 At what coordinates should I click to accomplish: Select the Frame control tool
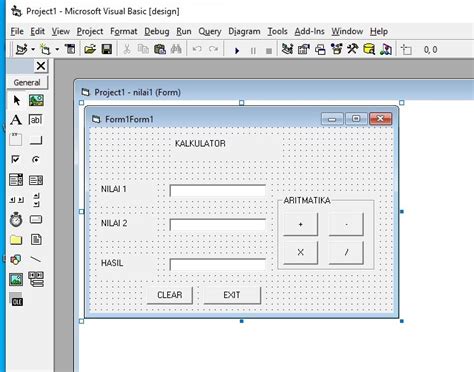click(x=16, y=140)
